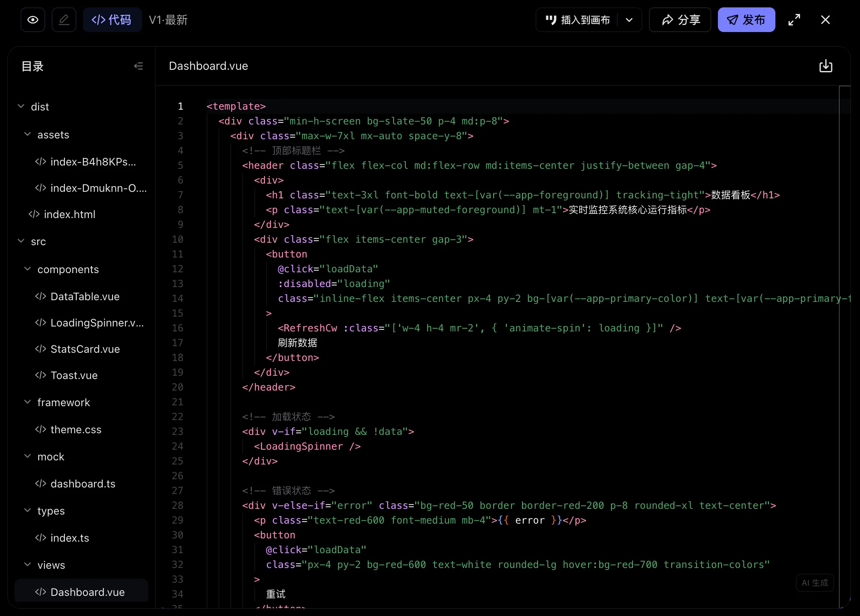Click the 错误状态 comment line
The width and height of the screenshot is (860, 616).
pyautogui.click(x=288, y=491)
